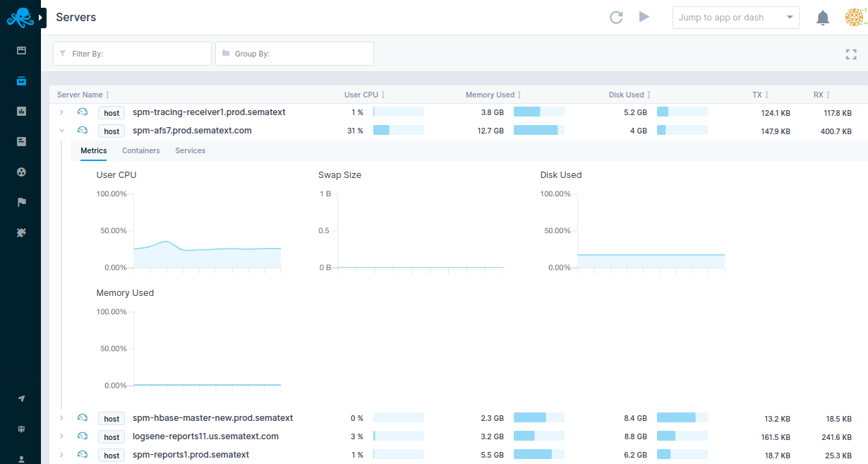Expand the logsene-reports11 server row
This screenshot has width=868, height=464.
click(61, 436)
